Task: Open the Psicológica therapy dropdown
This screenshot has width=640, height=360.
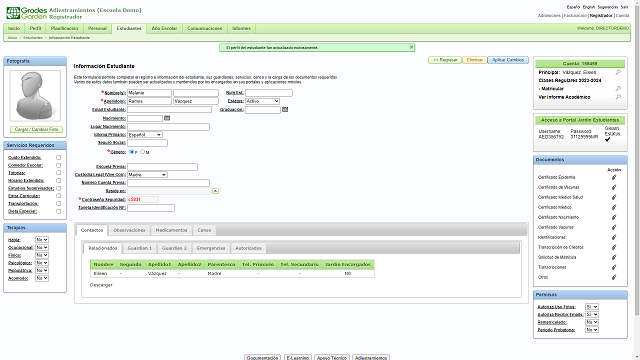Action: pyautogui.click(x=42, y=263)
